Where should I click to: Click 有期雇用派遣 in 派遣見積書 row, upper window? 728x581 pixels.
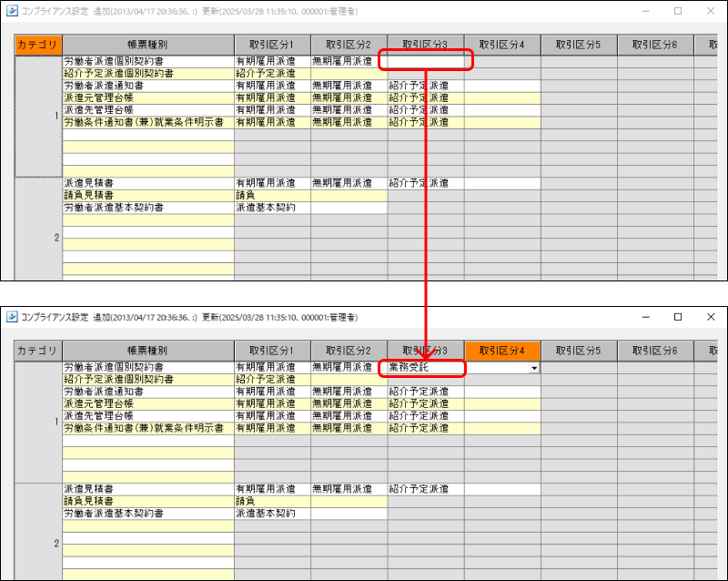(272, 183)
